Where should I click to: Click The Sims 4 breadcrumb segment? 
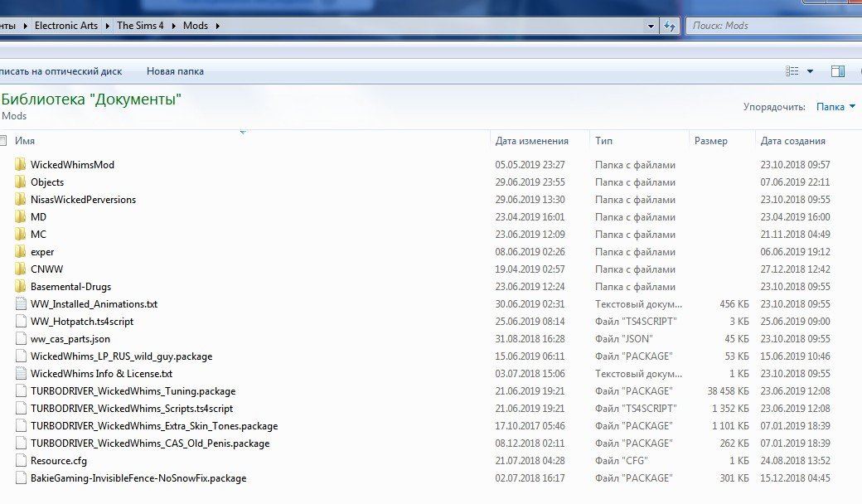[140, 25]
